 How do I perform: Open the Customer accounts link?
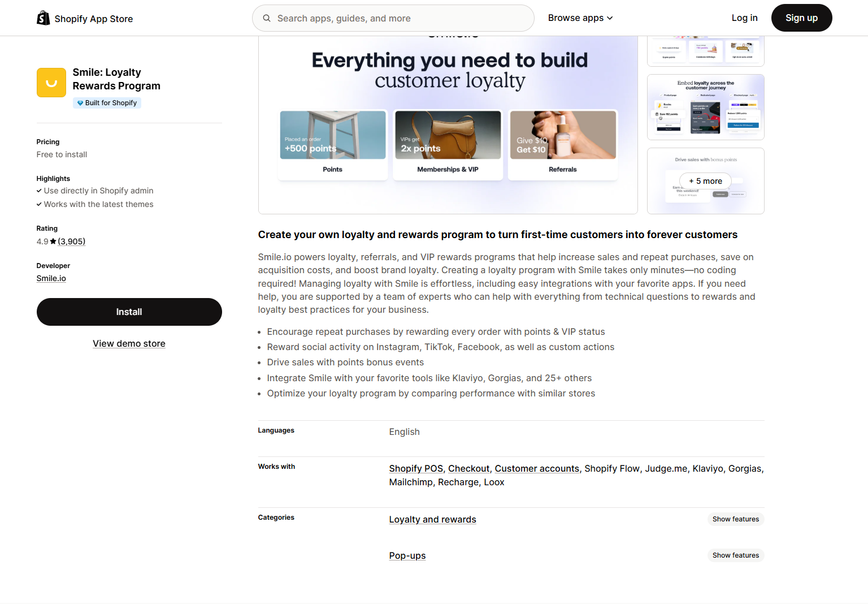point(537,469)
